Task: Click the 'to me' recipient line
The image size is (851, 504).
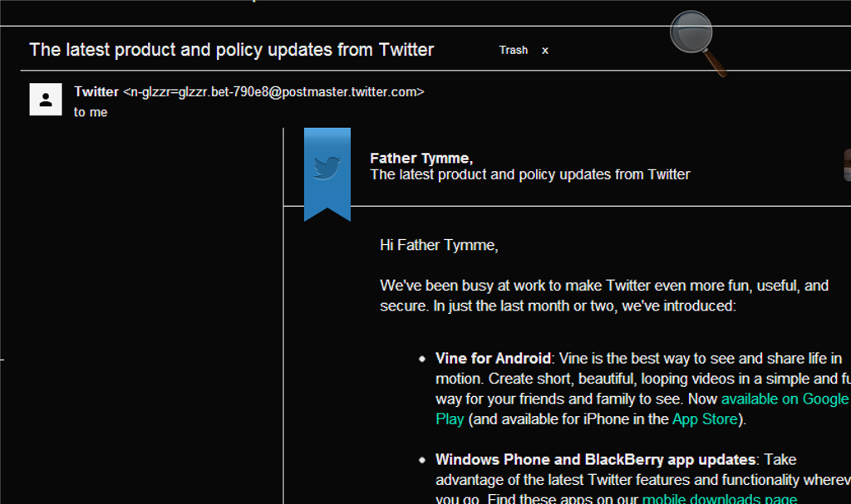Action: [91, 112]
